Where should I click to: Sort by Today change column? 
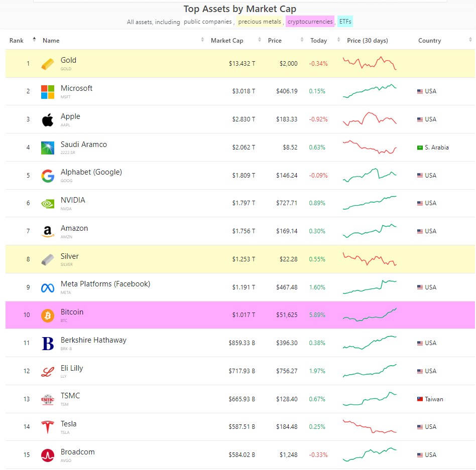coord(319,41)
